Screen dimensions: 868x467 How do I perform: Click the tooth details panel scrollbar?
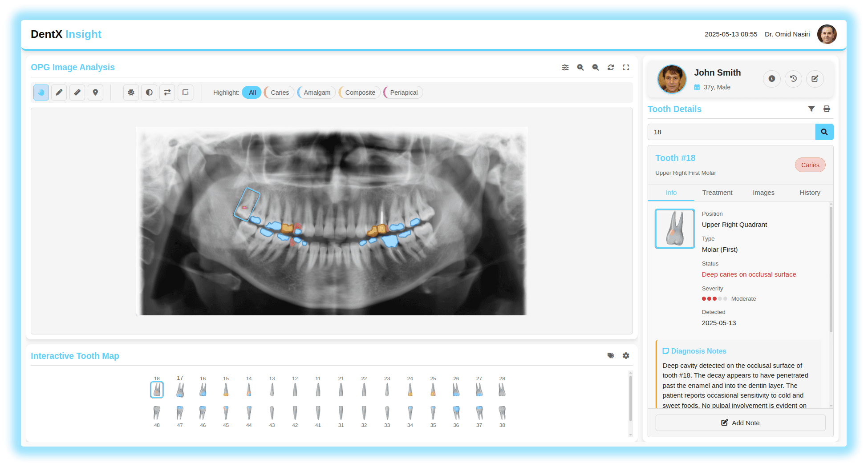click(831, 270)
